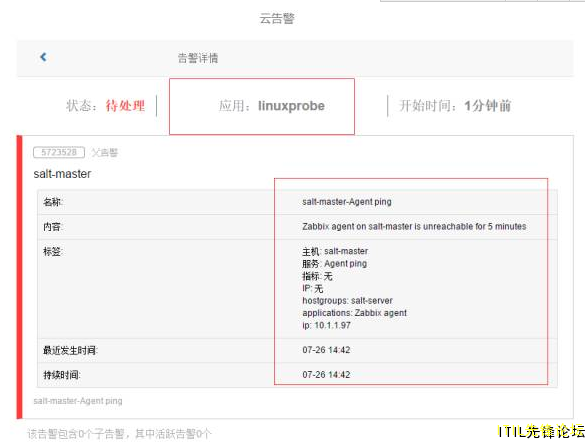Click the 告警详情 header title
This screenshot has width=585, height=442.
[198, 58]
